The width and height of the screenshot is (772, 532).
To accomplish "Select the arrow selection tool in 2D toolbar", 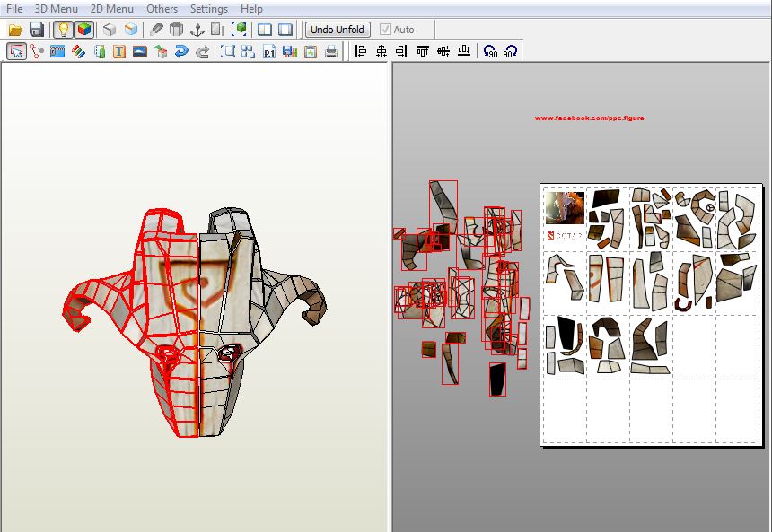I will click(x=16, y=51).
